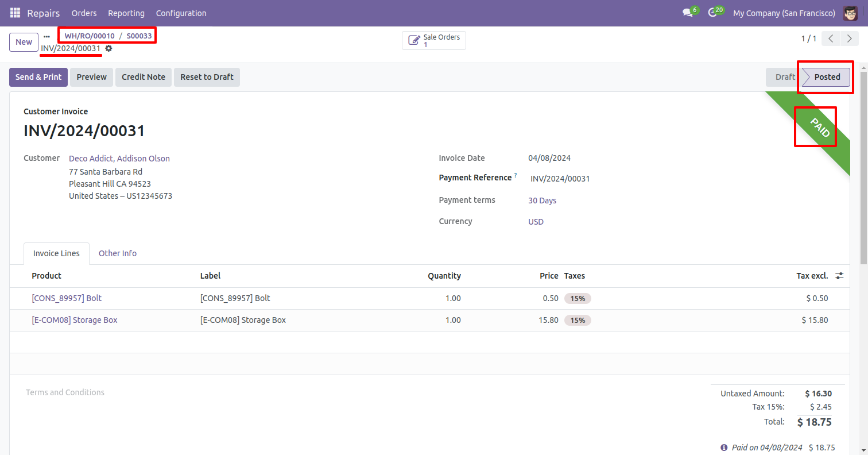The image size is (868, 455).
Task: Switch to the Other Info tab
Action: (x=118, y=253)
